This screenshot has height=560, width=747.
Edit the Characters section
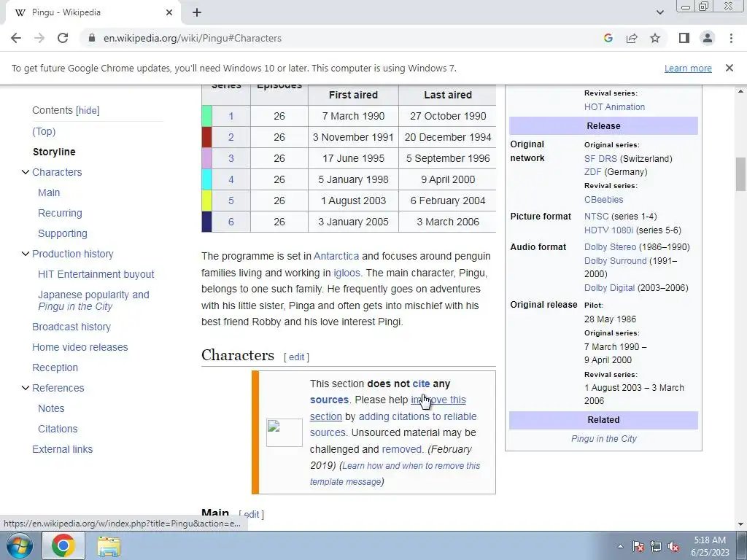tap(296, 357)
